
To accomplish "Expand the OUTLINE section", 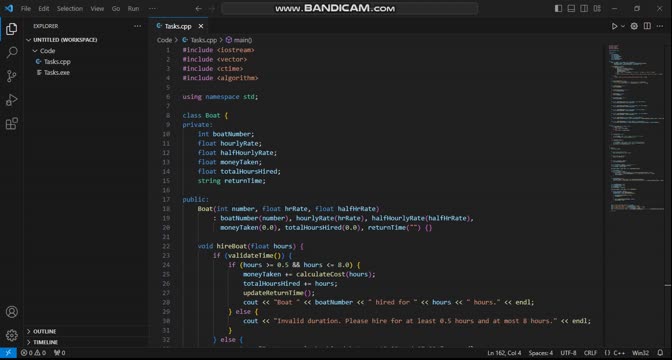I will click(45, 331).
